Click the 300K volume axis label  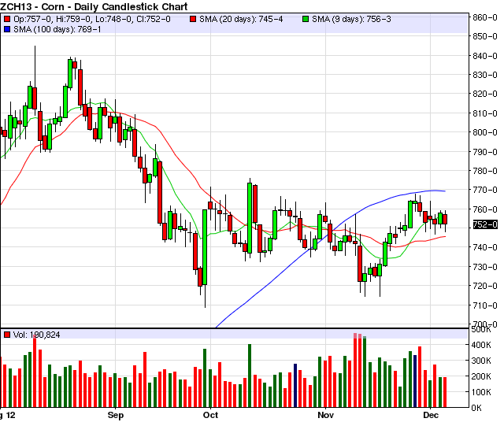[x=481, y=361]
